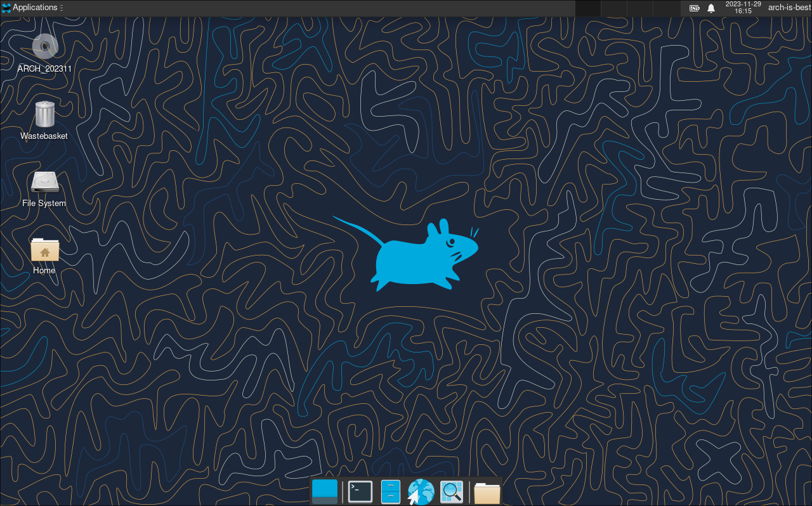The width and height of the screenshot is (812, 506).
Task: Open the folder icon in dock
Action: coord(487,492)
